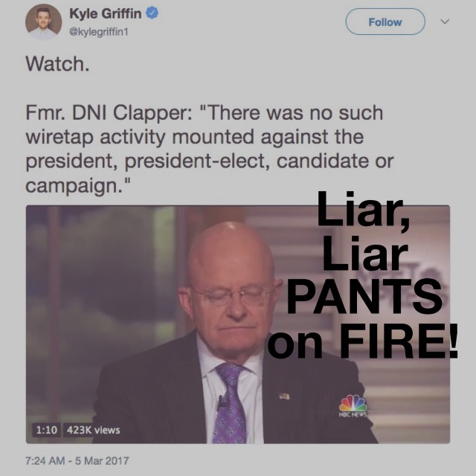Open the 7:24 AM - 5 Mar 2017 timestamp
Screen dimensions: 476x476
[77, 460]
